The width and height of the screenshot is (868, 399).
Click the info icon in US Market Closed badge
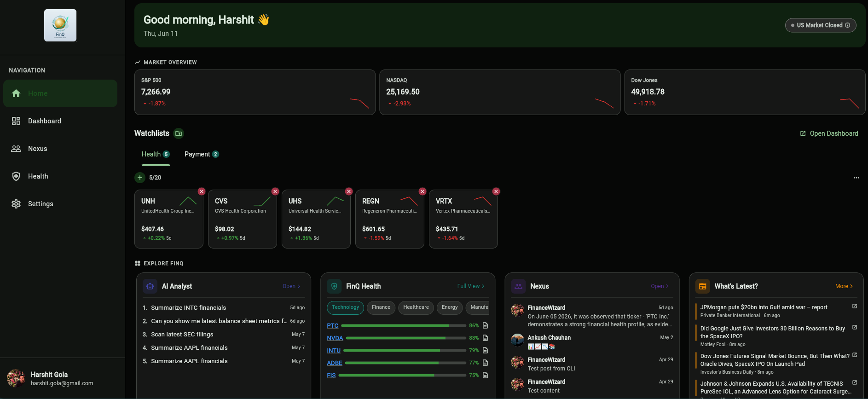848,25
